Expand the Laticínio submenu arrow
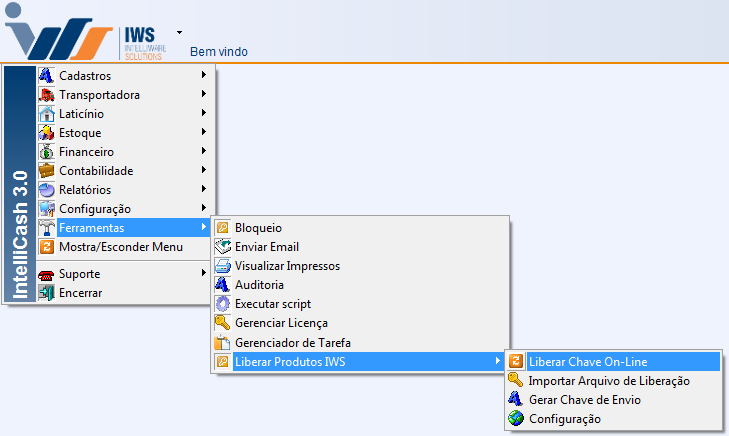The image size is (729, 436). point(204,113)
